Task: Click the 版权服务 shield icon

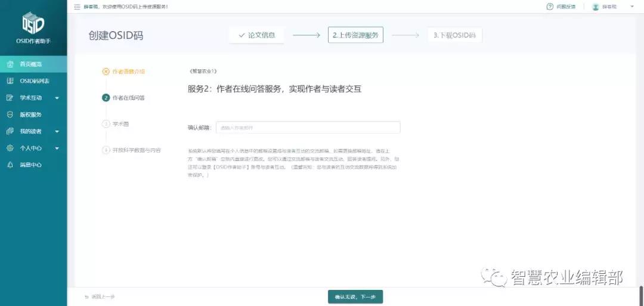Action: coord(10,115)
